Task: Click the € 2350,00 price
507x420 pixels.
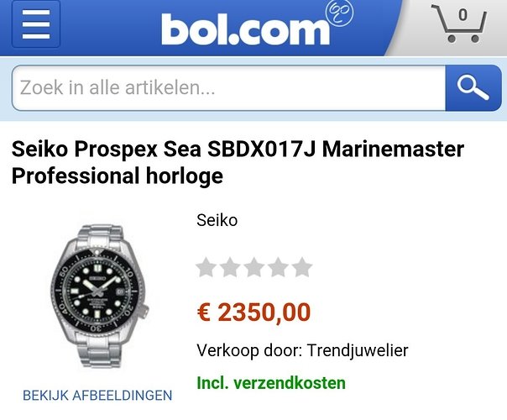Action: click(x=253, y=312)
